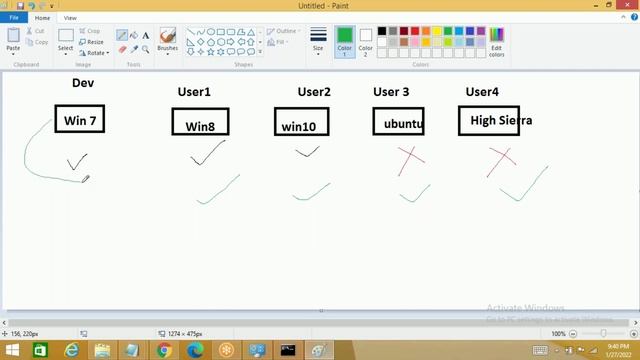Pick the yellow color swatch
The image size is (640, 360).
tap(437, 31)
